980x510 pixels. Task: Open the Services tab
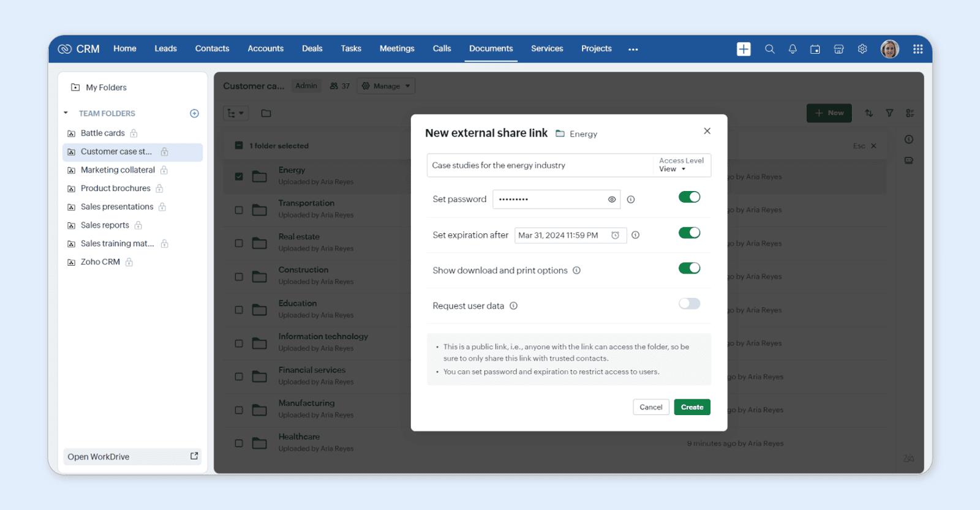click(x=547, y=49)
